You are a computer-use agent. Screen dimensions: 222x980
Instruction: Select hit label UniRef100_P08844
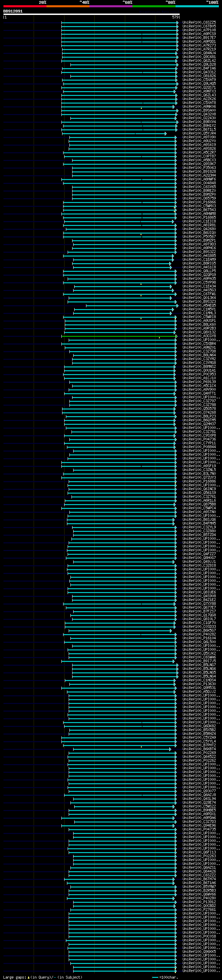(x=199, y=447)
